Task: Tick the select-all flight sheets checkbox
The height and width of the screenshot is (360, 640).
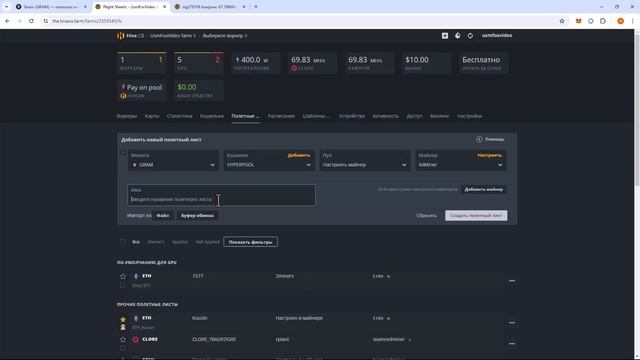Action: pos(122,242)
